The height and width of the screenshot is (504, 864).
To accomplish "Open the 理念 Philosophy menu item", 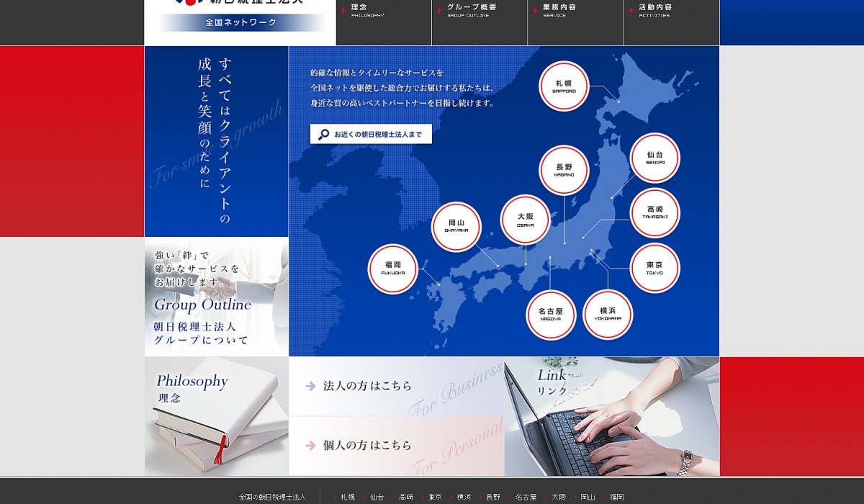I will coord(384,22).
